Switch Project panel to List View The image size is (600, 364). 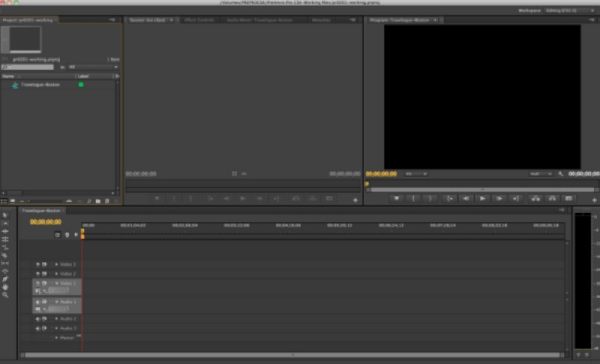click(x=4, y=201)
